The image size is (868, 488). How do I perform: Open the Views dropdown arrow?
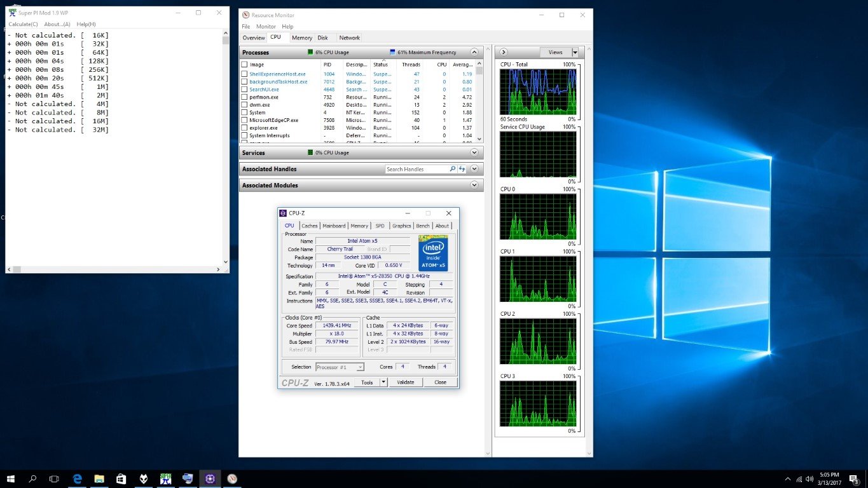(x=575, y=52)
